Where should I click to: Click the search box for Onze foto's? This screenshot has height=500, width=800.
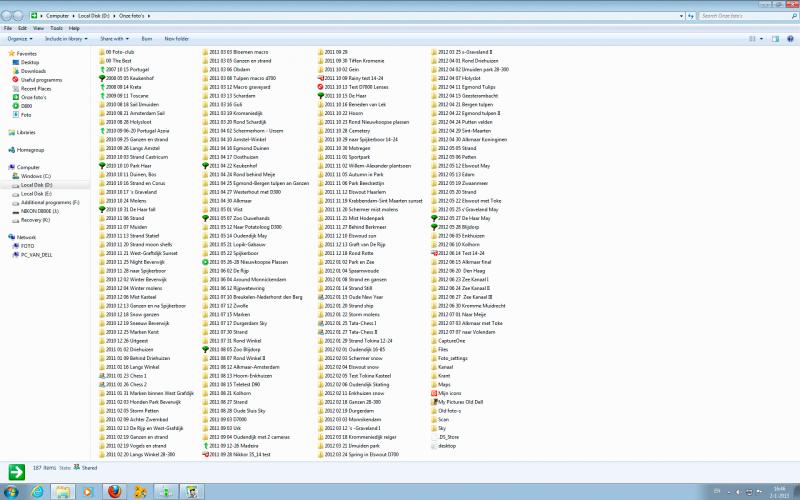[x=744, y=16]
